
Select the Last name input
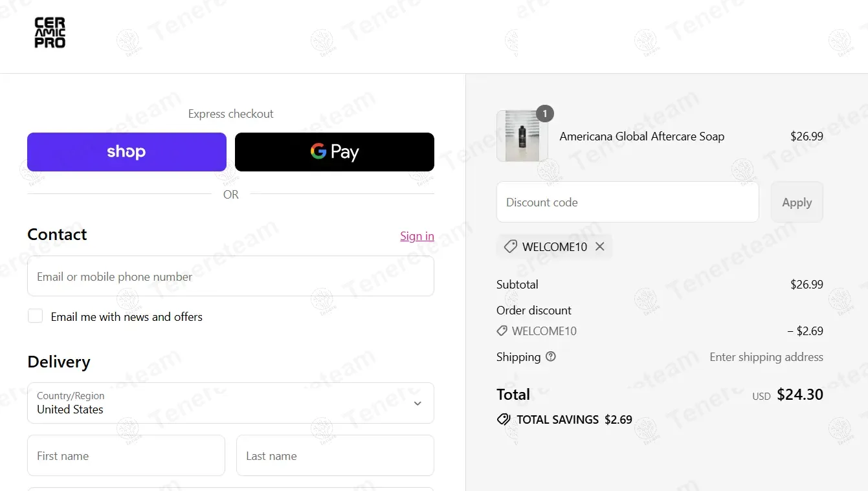tap(335, 455)
